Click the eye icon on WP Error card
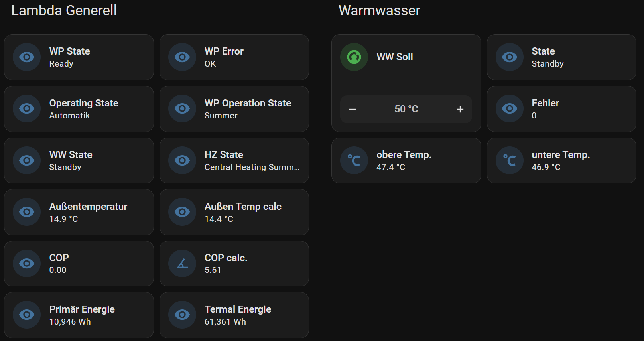The image size is (644, 341). 182,57
